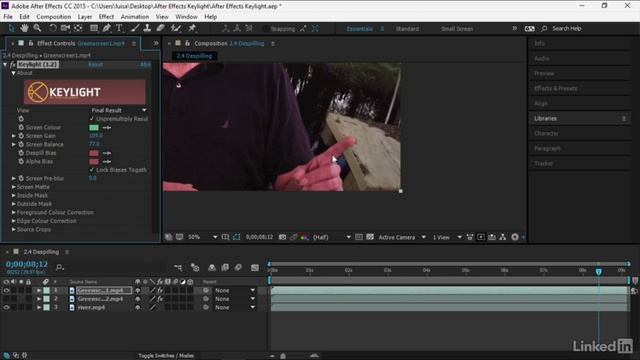Click the Alpha Bias color swatch
The height and width of the screenshot is (360, 640).
coord(94,162)
